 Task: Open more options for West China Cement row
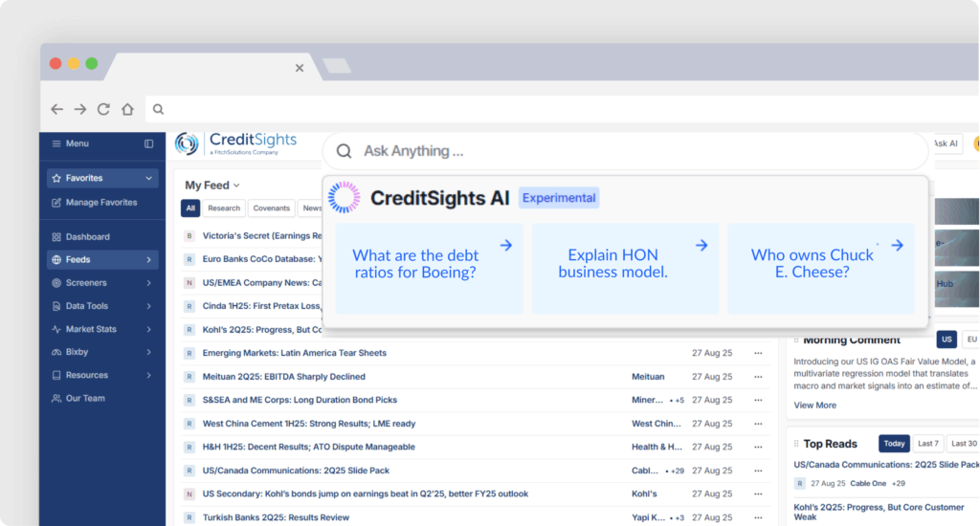pyautogui.click(x=758, y=425)
